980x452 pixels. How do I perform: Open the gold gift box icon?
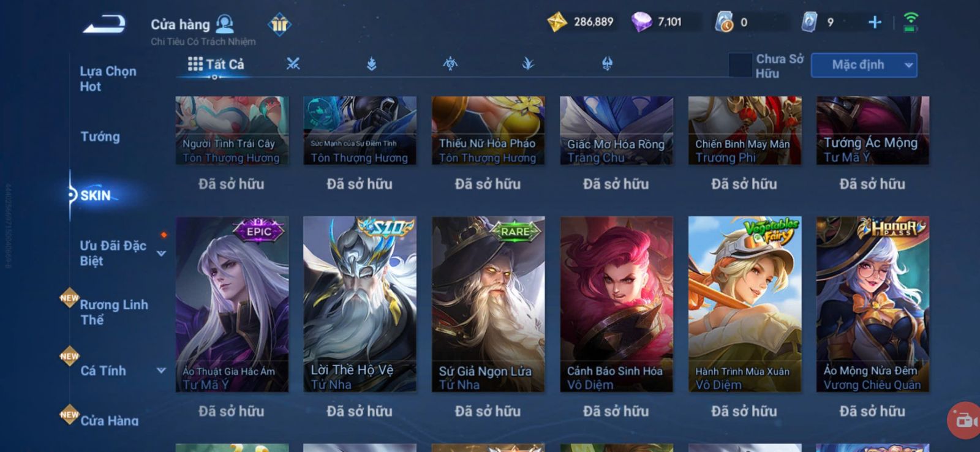pos(279,24)
